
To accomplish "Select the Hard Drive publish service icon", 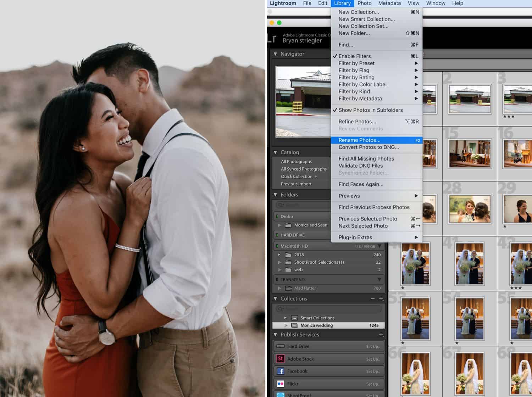I will [x=281, y=346].
